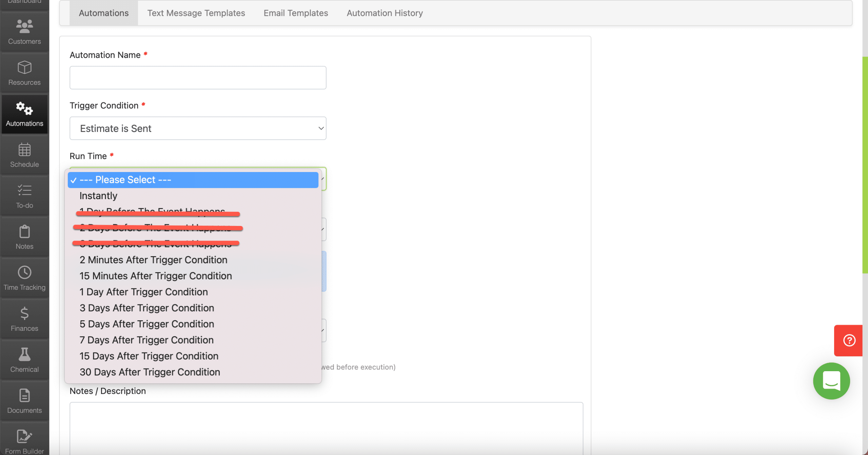
Task: Open the Documents section
Action: (24, 401)
